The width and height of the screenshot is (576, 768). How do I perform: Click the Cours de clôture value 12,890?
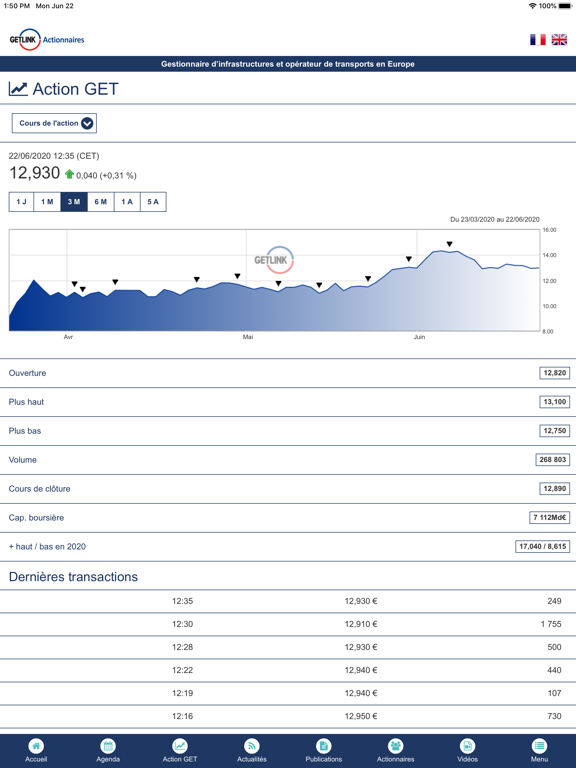coord(554,488)
